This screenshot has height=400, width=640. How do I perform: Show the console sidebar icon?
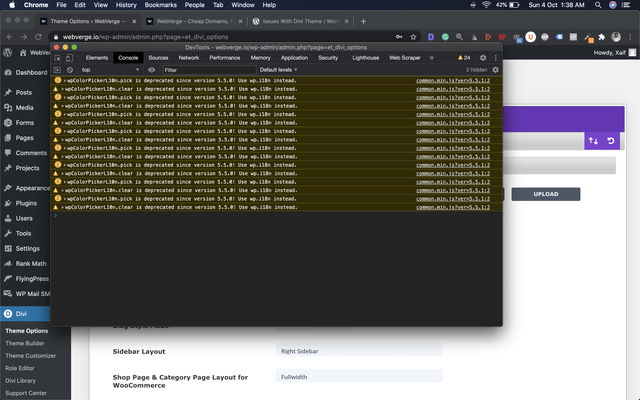pyautogui.click(x=57, y=70)
